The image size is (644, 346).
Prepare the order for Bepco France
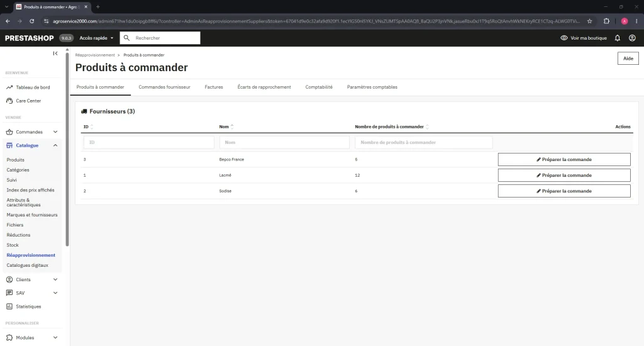coord(564,159)
